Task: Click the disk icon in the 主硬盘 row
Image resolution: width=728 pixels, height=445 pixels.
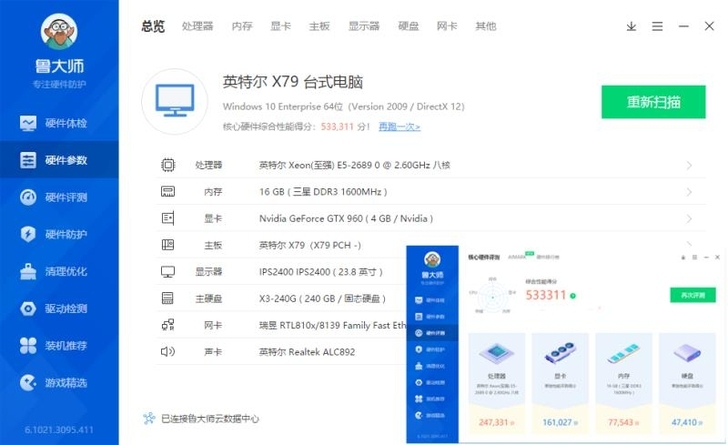Action: point(168,298)
